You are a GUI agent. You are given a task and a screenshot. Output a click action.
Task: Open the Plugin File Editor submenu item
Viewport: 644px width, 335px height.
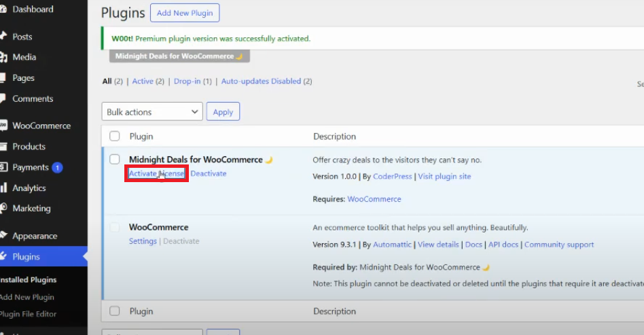[29, 314]
